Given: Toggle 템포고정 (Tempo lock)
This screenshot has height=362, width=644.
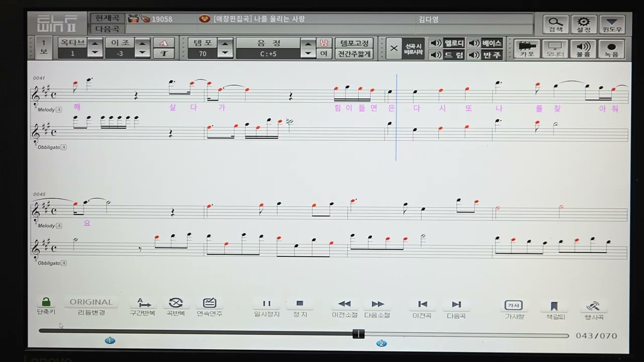Looking at the screenshot, I should pos(354,43).
